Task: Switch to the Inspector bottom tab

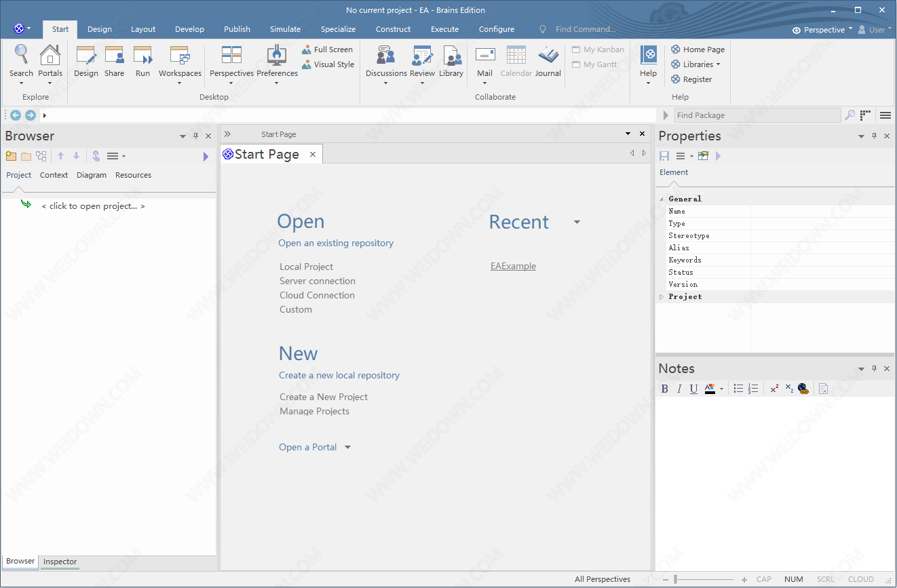Action: coord(60,562)
